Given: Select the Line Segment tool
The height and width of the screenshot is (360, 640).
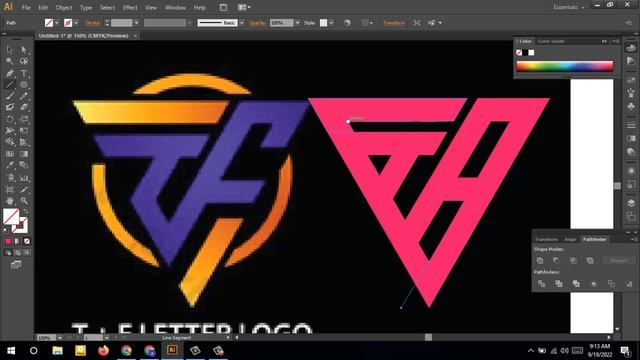Looking at the screenshot, I should tap(10, 85).
